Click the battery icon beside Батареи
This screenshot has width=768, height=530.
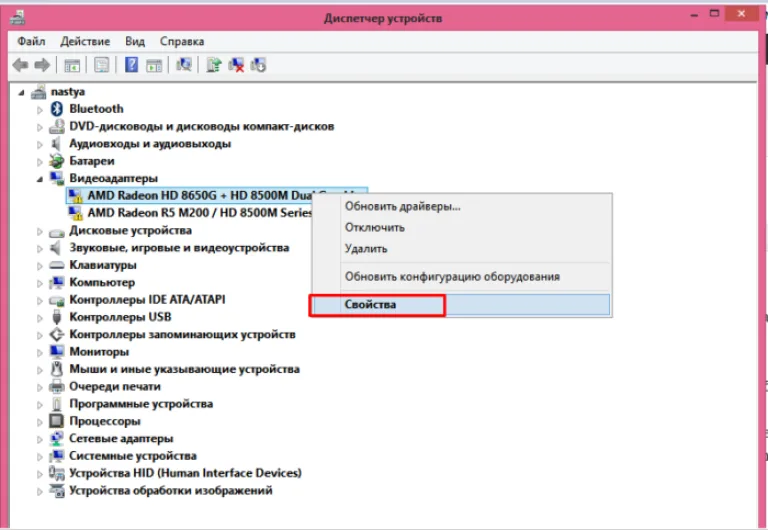pos(57,161)
